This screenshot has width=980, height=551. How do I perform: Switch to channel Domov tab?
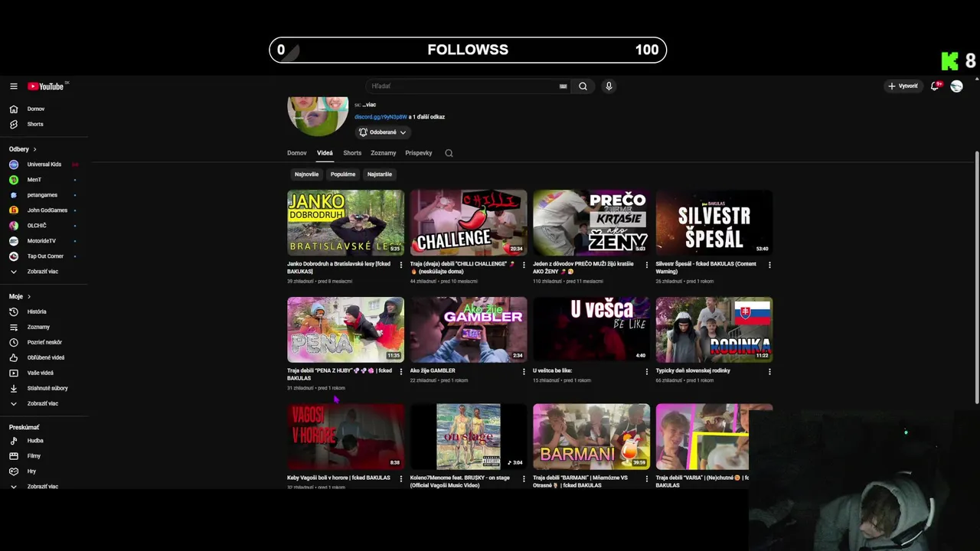(x=297, y=153)
